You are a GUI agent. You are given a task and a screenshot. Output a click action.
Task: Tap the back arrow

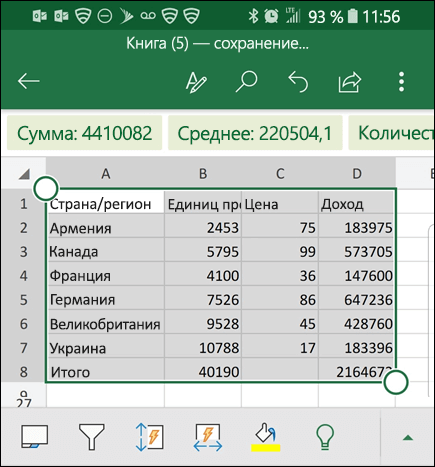29,81
